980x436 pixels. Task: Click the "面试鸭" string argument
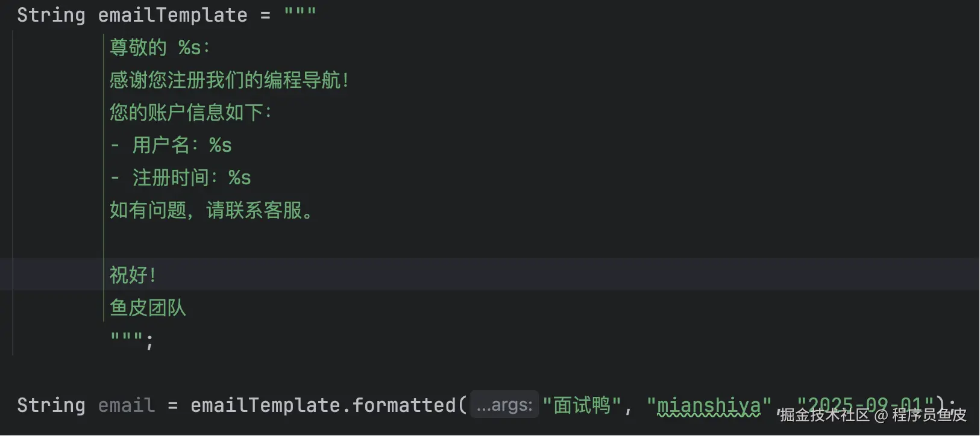pyautogui.click(x=581, y=405)
